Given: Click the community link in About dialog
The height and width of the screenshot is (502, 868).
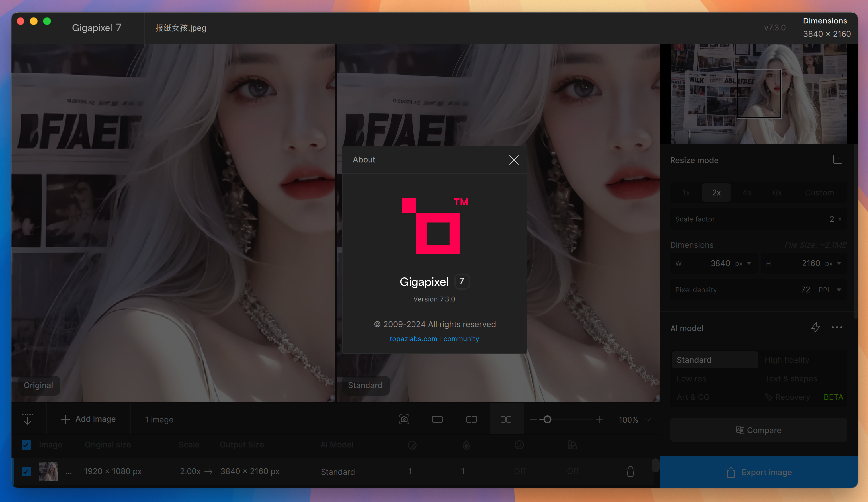Looking at the screenshot, I should click(461, 338).
